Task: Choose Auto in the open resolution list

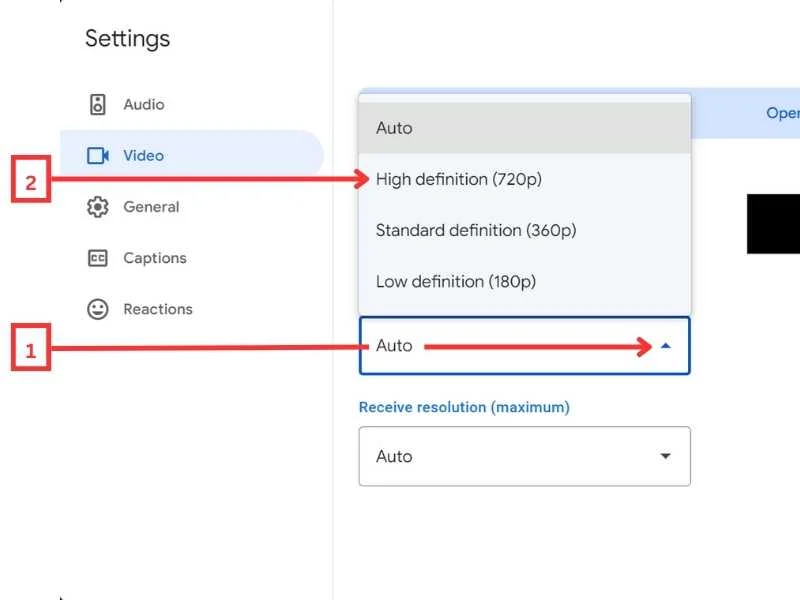Action: [x=524, y=128]
